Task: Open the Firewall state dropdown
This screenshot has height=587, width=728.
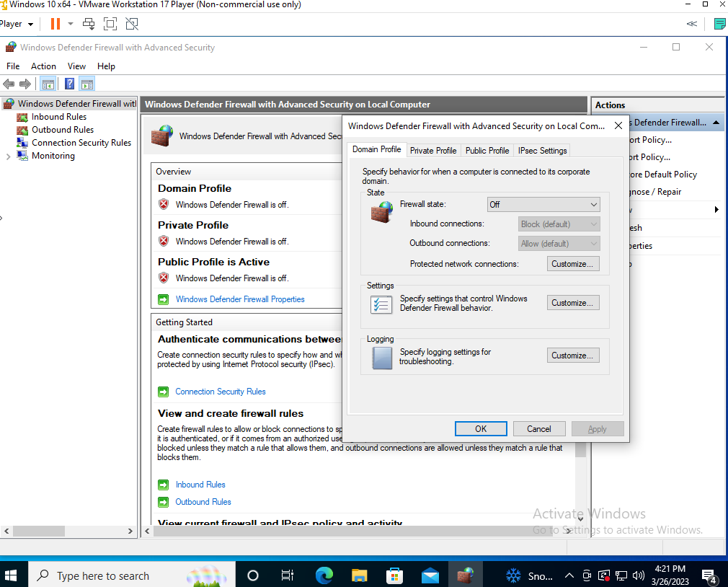Action: (x=543, y=204)
